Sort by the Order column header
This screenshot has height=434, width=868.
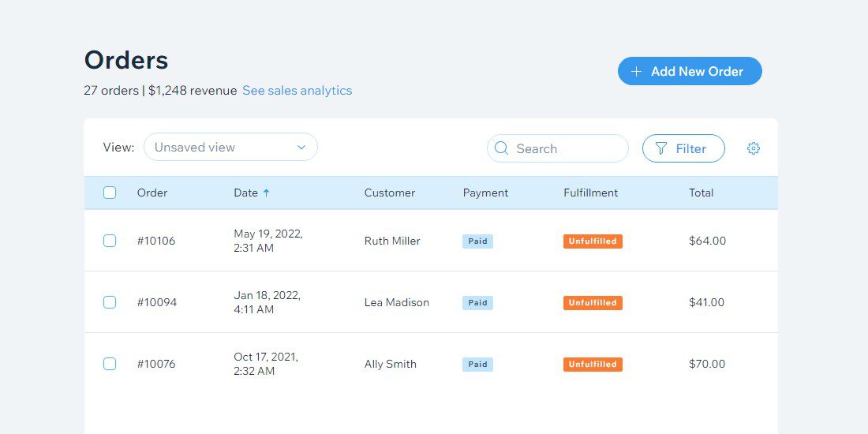pyautogui.click(x=152, y=193)
